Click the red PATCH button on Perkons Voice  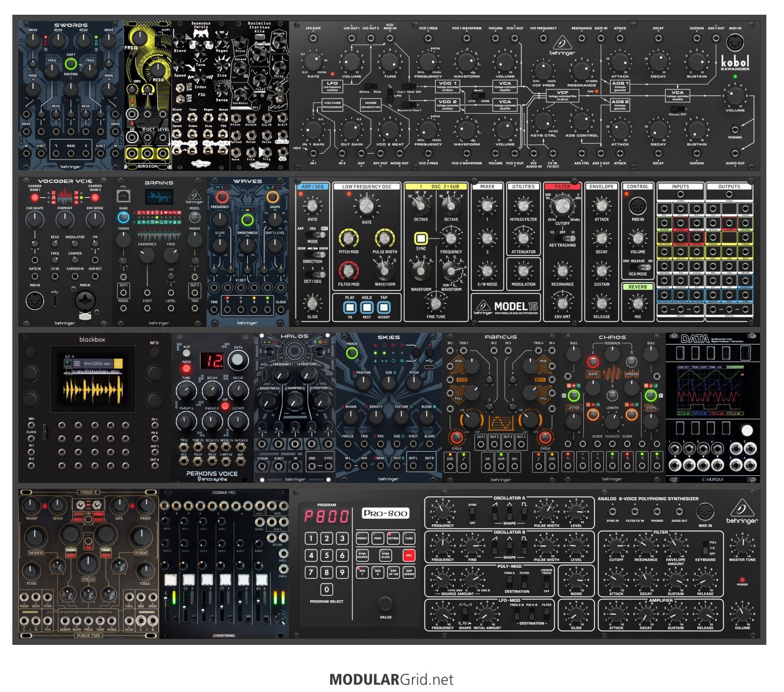coord(187,369)
